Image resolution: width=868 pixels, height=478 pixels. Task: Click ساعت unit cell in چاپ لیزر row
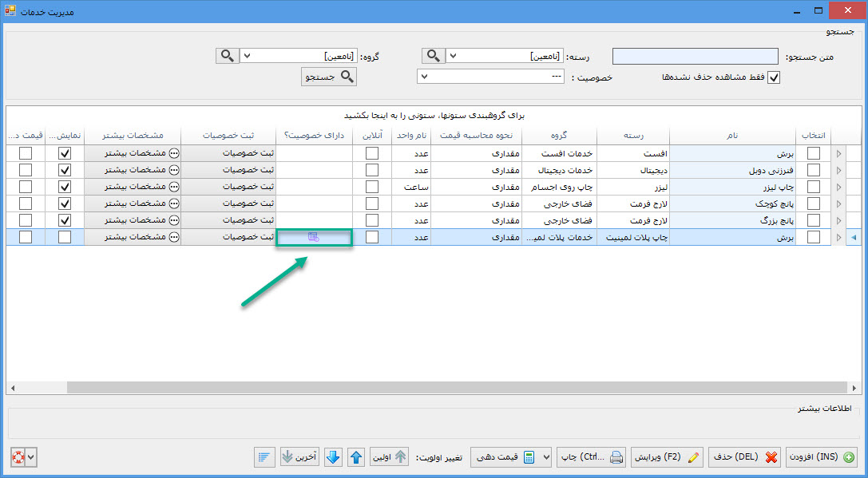tap(410, 187)
